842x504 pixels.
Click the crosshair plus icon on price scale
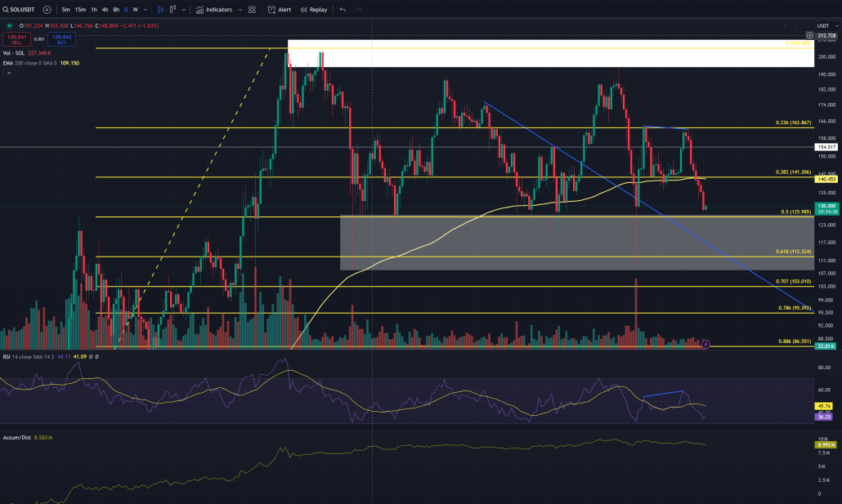(810, 36)
